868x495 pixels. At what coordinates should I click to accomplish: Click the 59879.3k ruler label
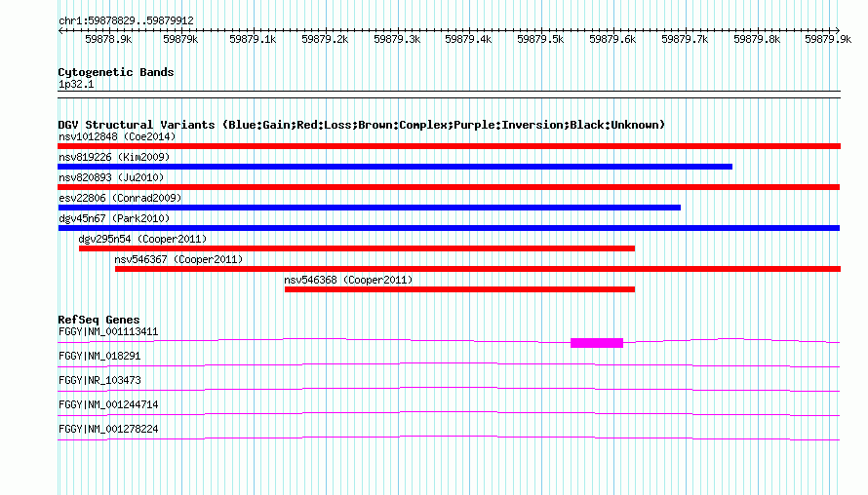pos(397,39)
